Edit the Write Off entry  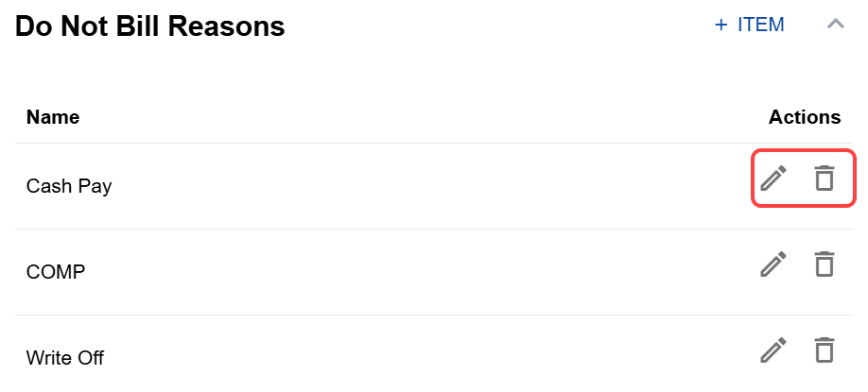click(x=773, y=350)
